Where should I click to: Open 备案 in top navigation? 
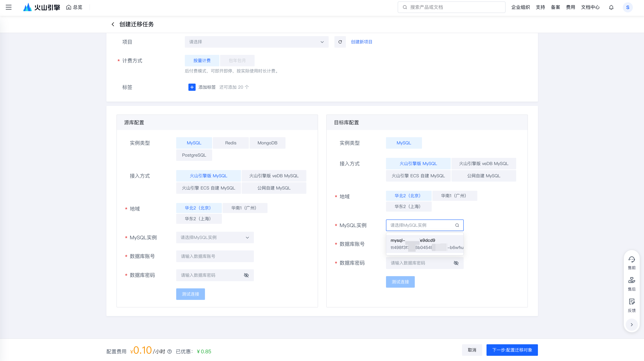pos(555,7)
